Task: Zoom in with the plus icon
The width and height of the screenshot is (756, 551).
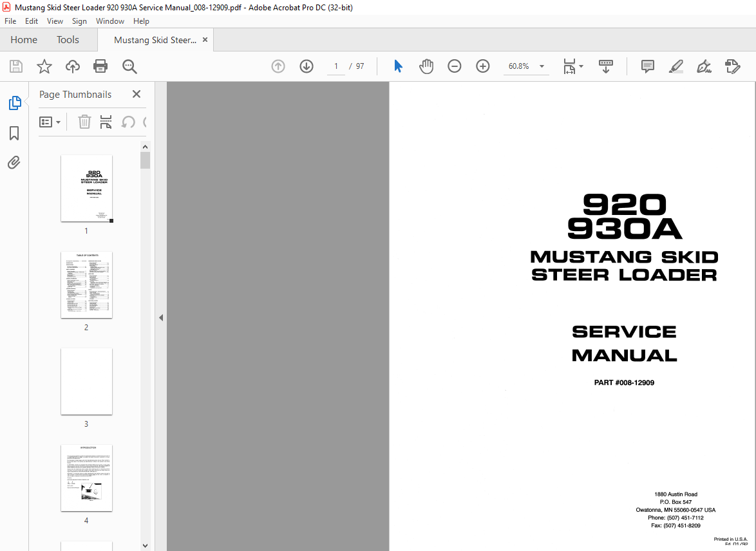Action: point(482,66)
